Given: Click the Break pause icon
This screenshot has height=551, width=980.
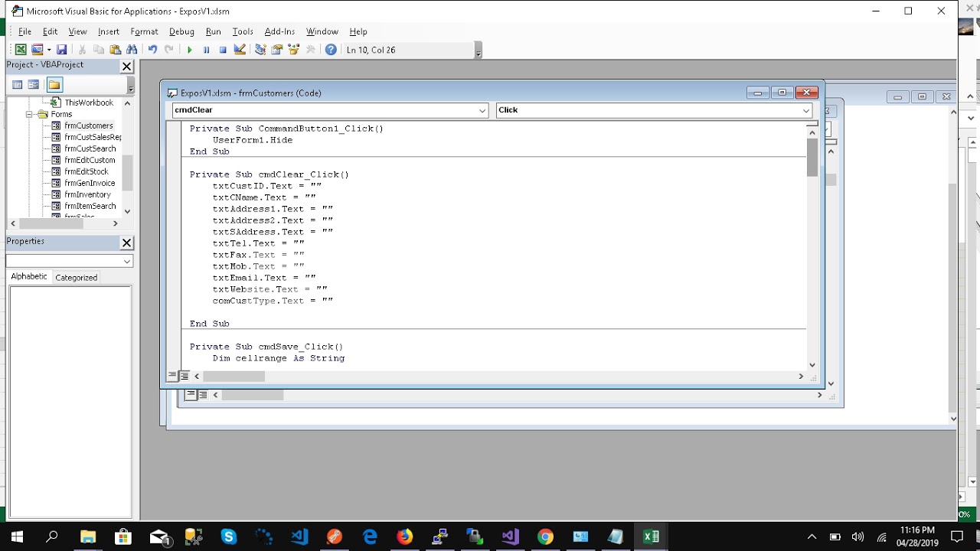Looking at the screenshot, I should pos(206,50).
